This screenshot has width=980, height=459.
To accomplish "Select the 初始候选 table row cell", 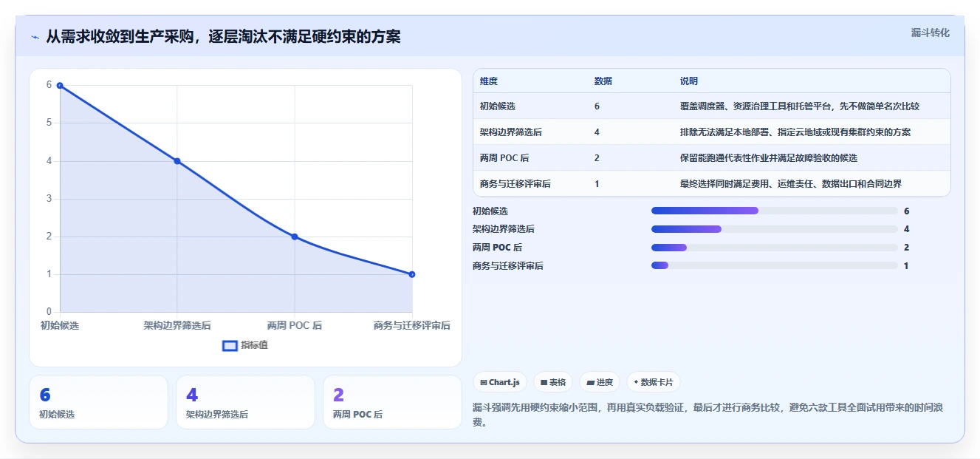I will (498, 106).
